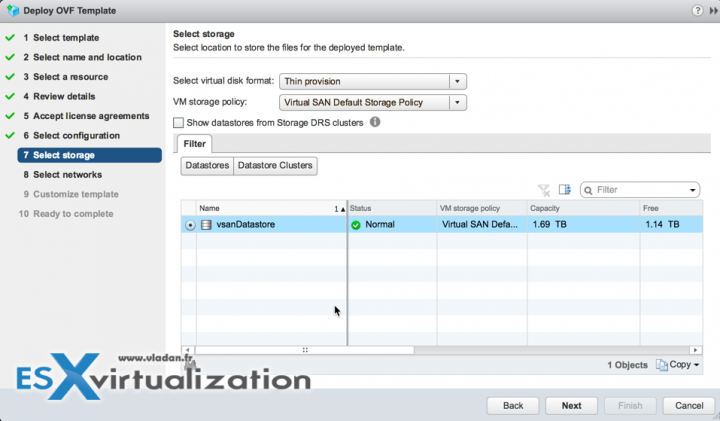Click the Deploy OVF Template title icon

(13, 10)
